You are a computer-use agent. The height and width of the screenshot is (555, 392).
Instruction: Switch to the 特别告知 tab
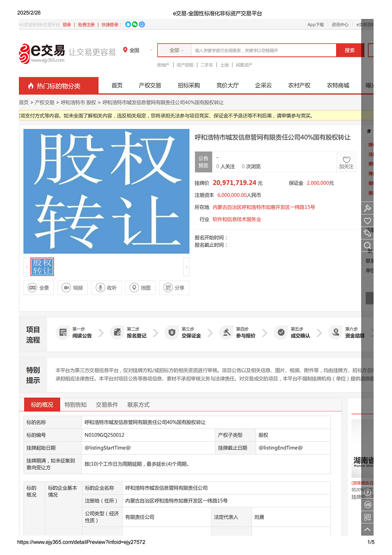[76, 405]
